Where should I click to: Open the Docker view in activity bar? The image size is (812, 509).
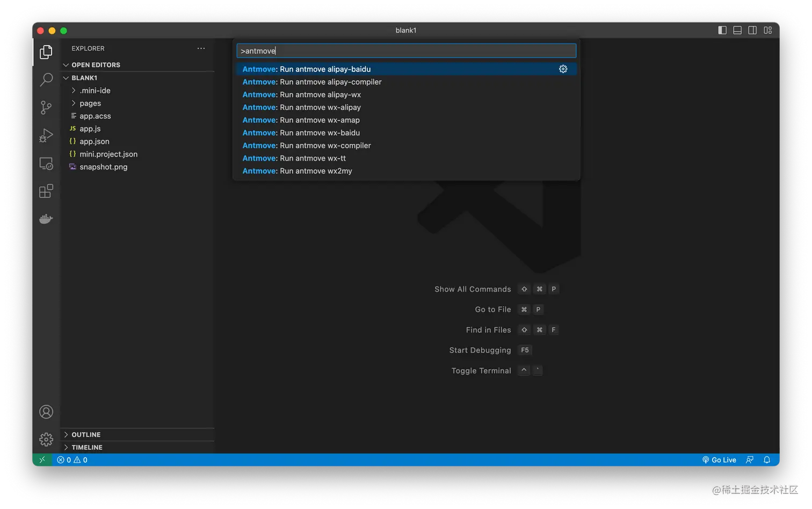pyautogui.click(x=46, y=219)
